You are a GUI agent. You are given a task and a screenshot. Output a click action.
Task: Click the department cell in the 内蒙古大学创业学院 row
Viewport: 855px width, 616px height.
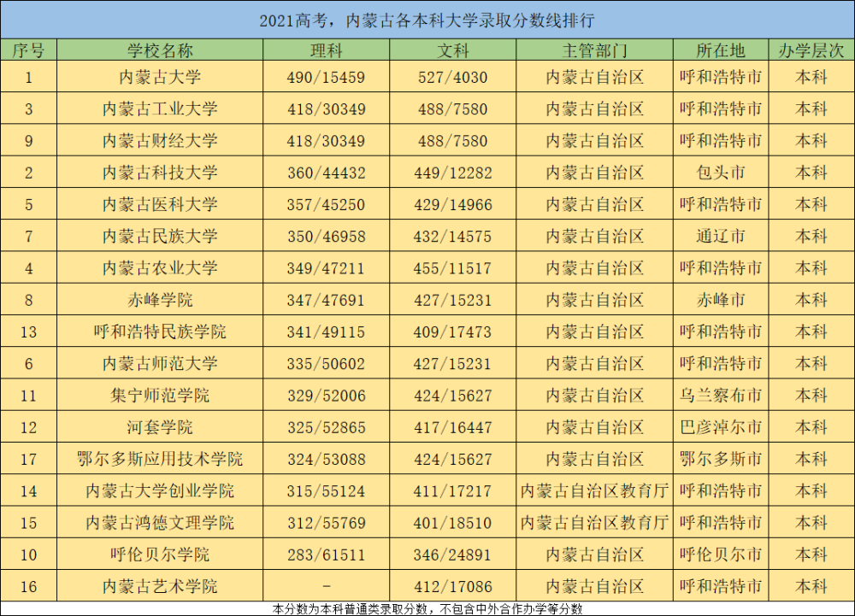[x=594, y=490]
